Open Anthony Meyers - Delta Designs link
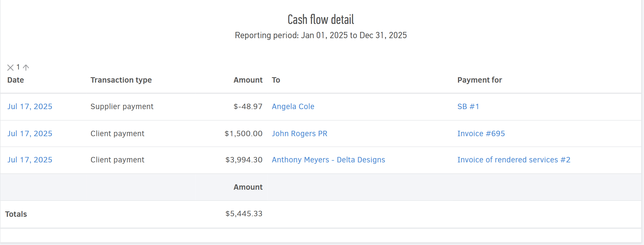644x245 pixels. tap(328, 160)
